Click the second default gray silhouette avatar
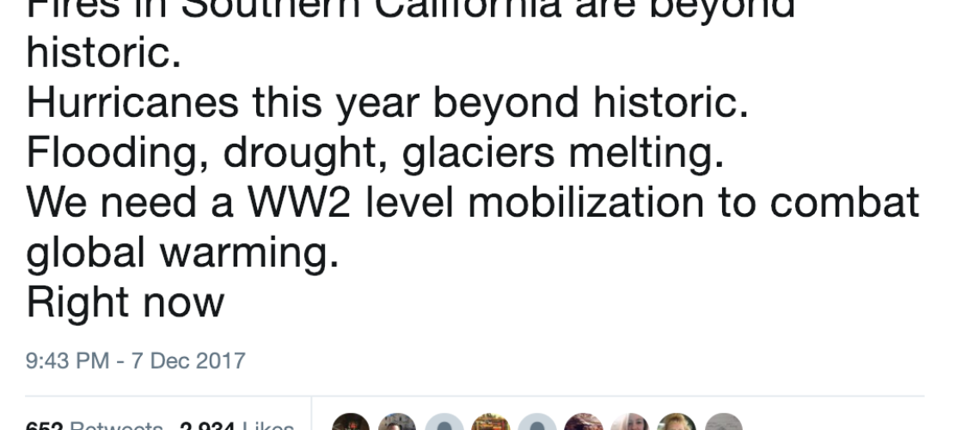This screenshot has width=980, height=430. (537, 422)
